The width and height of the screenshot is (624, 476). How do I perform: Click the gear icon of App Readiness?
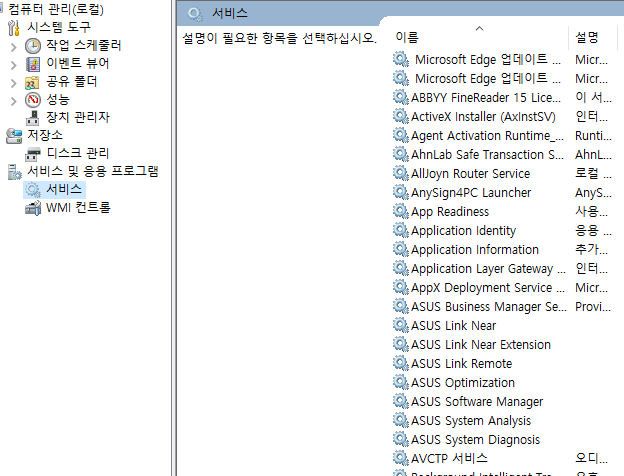tap(401, 211)
